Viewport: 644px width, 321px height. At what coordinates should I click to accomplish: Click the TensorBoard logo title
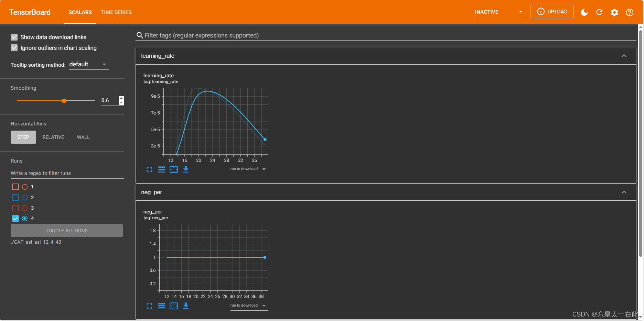[30, 12]
